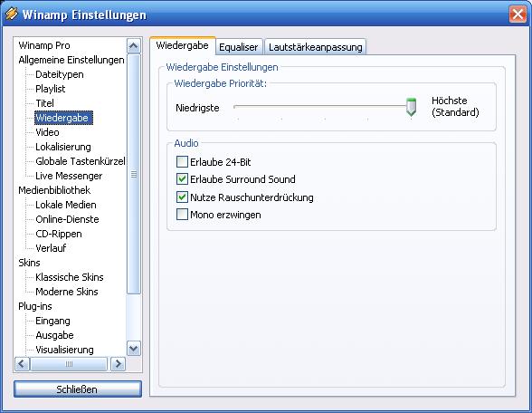Open Visualisierung plug-ins
Screen dimensions: 532x413
click(64, 350)
